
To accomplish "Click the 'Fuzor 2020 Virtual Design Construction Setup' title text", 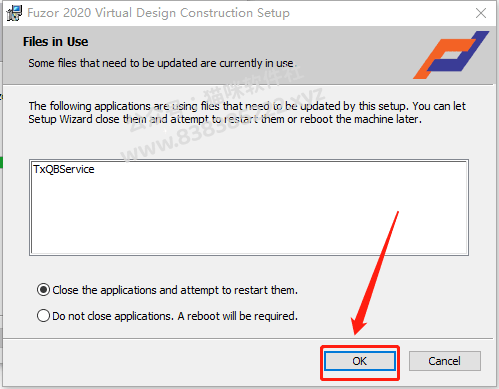I will click(x=158, y=13).
